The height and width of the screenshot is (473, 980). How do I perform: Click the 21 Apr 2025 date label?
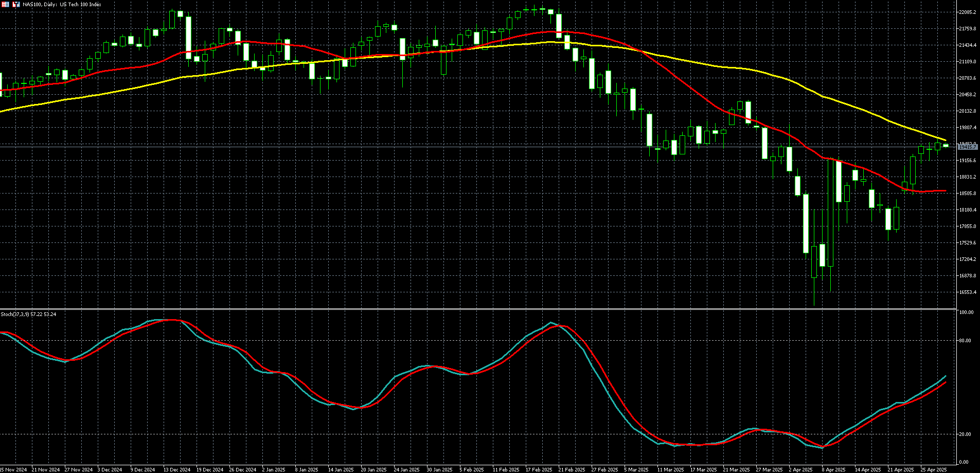click(x=901, y=470)
